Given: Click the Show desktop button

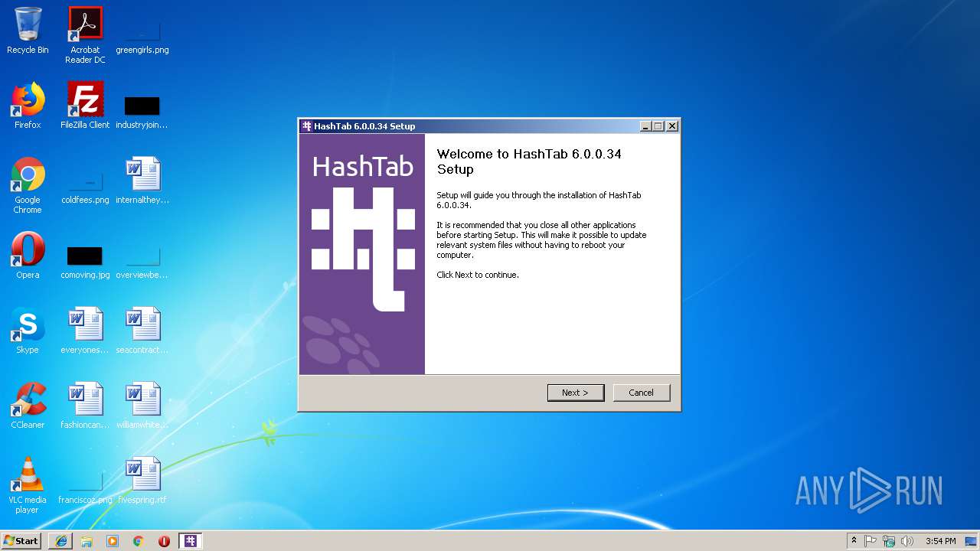Looking at the screenshot, I should pyautogui.click(x=971, y=541).
